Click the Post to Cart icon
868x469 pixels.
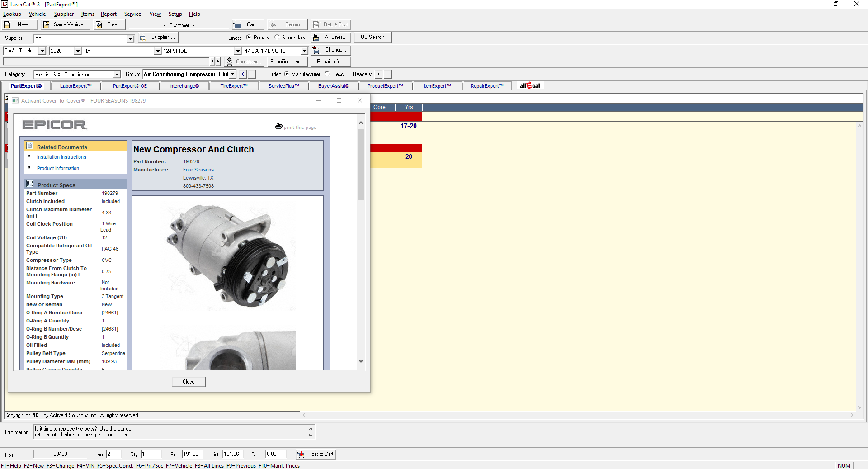[301, 454]
